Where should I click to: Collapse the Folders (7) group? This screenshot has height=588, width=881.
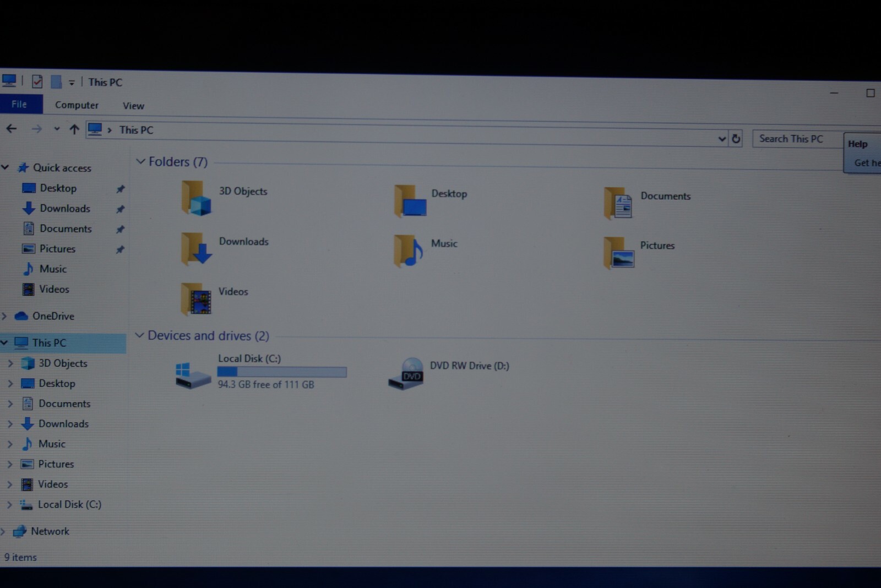(x=140, y=161)
